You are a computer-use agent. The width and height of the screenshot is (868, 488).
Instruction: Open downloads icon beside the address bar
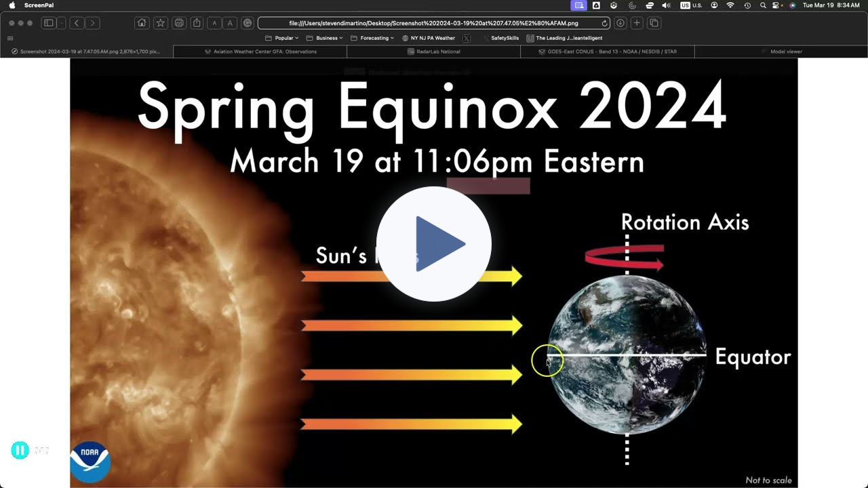620,22
